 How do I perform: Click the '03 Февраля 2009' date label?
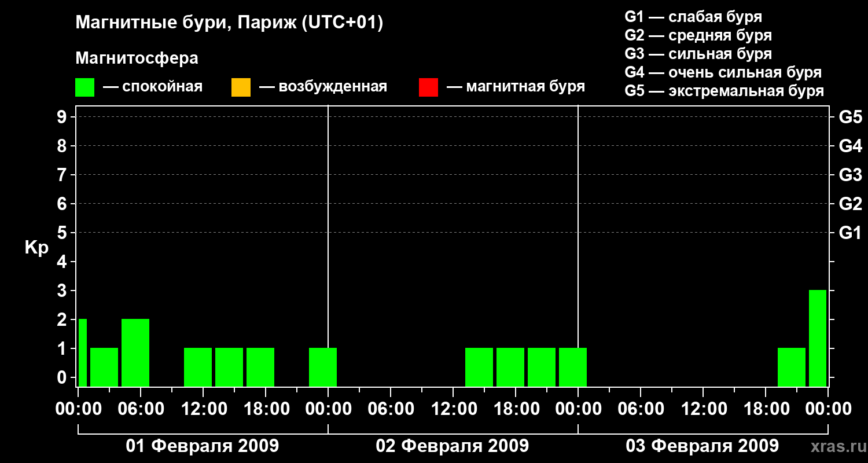703,446
